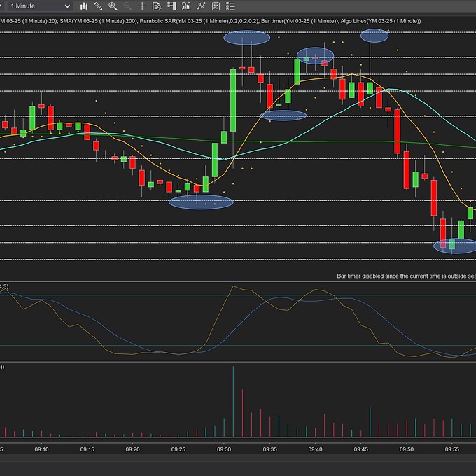Open the Strategies connected-nodes icon

pyautogui.click(x=201, y=6)
